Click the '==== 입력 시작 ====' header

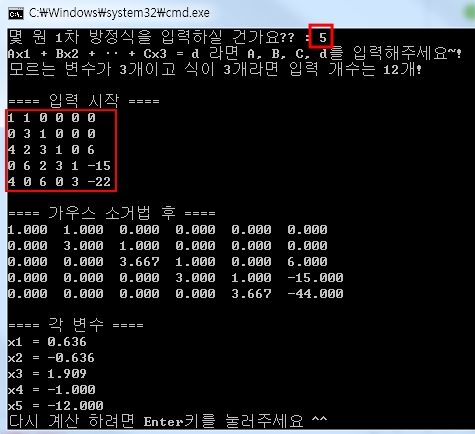click(x=84, y=101)
